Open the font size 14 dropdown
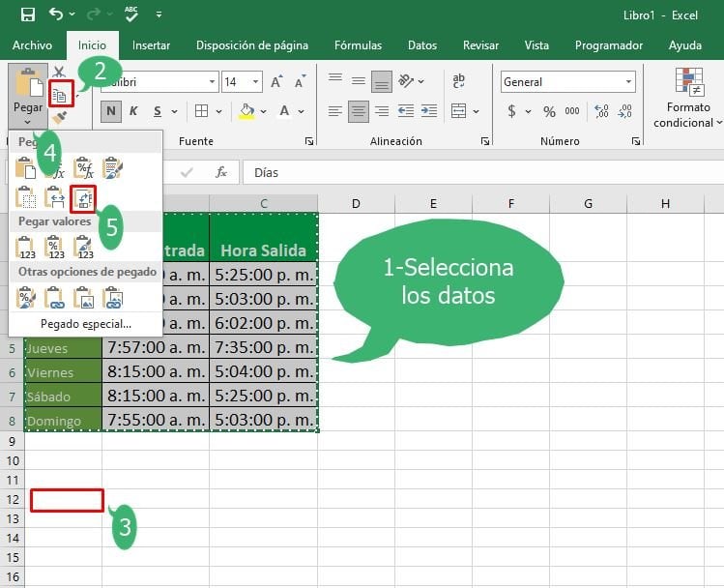724x588 pixels. (x=255, y=82)
